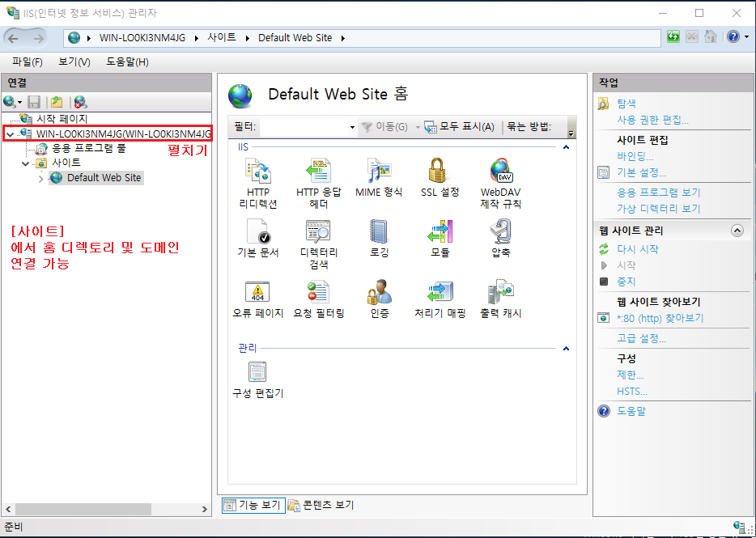Open the 요청 필터링 feature icon

pos(319,292)
